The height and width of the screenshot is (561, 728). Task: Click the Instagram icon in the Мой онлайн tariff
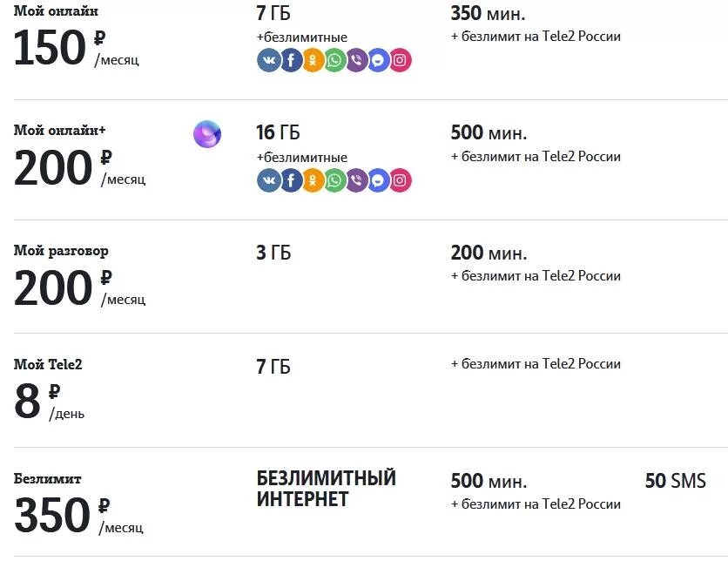[x=400, y=60]
